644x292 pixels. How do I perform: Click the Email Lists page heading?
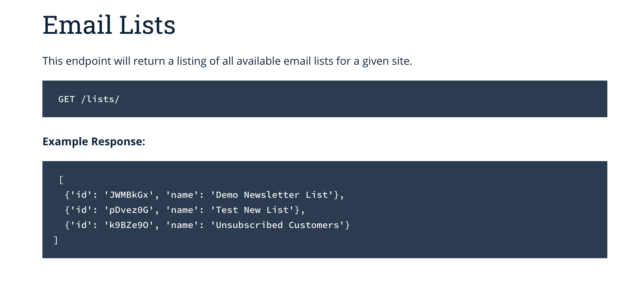coord(109,25)
